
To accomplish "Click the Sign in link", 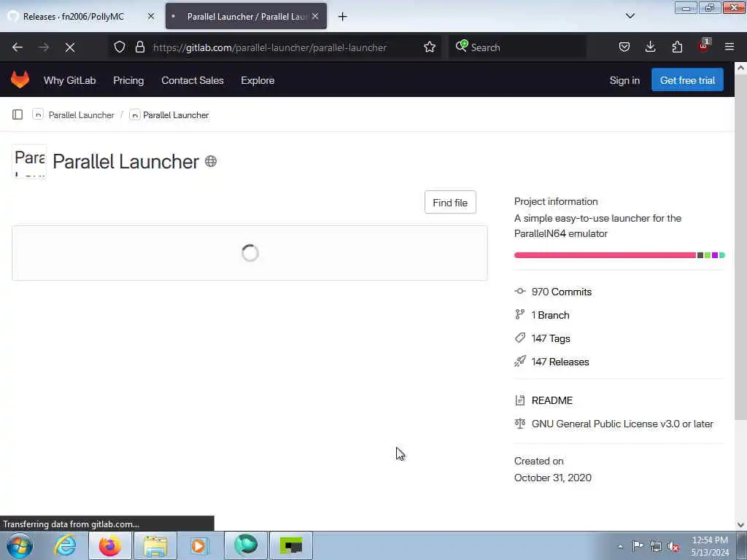I will [x=624, y=80].
